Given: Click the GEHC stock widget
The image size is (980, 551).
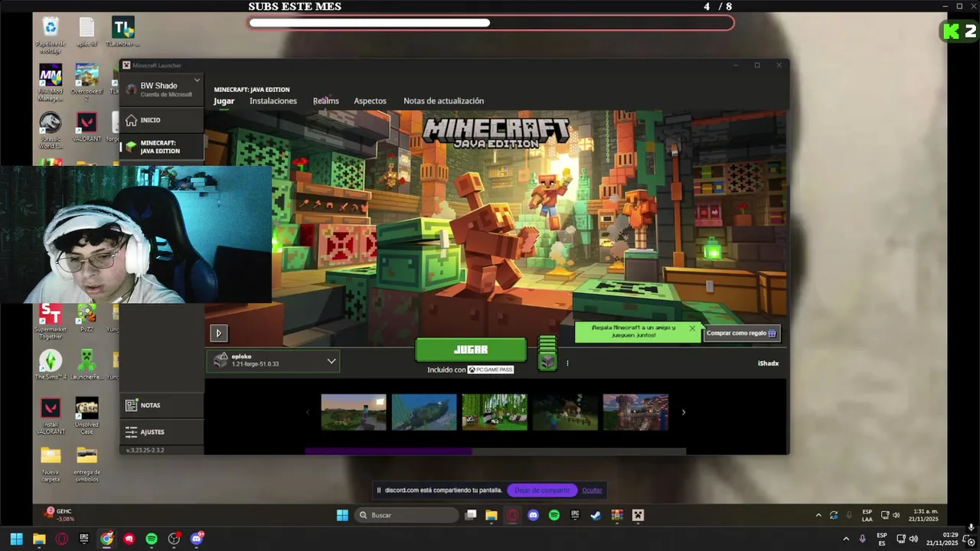Looking at the screenshot, I should pos(60,515).
